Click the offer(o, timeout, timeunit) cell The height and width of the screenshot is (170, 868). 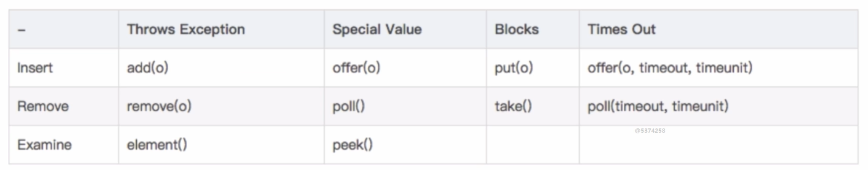click(670, 68)
